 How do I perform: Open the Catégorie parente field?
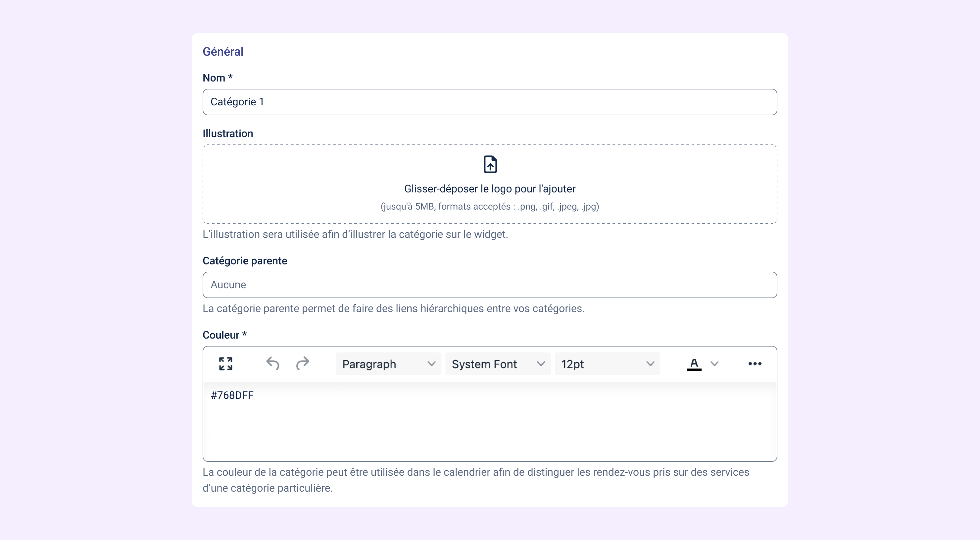(490, 285)
